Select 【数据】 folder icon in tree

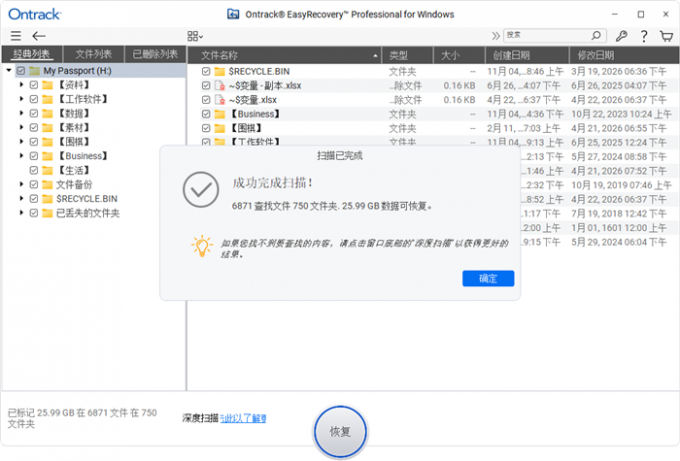pos(47,113)
